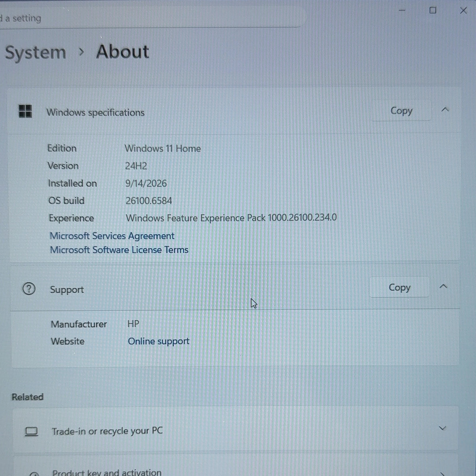Click the Support header title
This screenshot has width=476, height=476.
tap(67, 290)
